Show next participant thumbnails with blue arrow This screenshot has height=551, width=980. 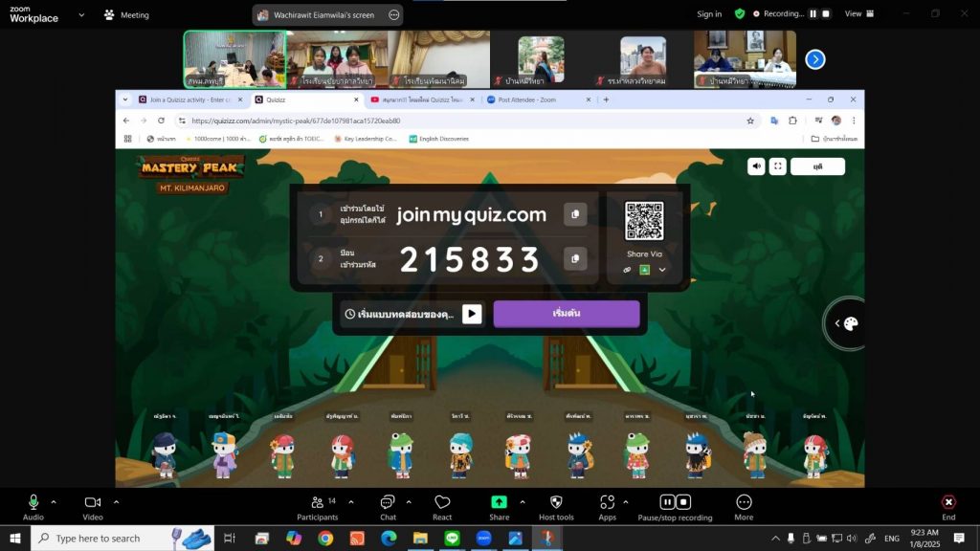point(815,59)
